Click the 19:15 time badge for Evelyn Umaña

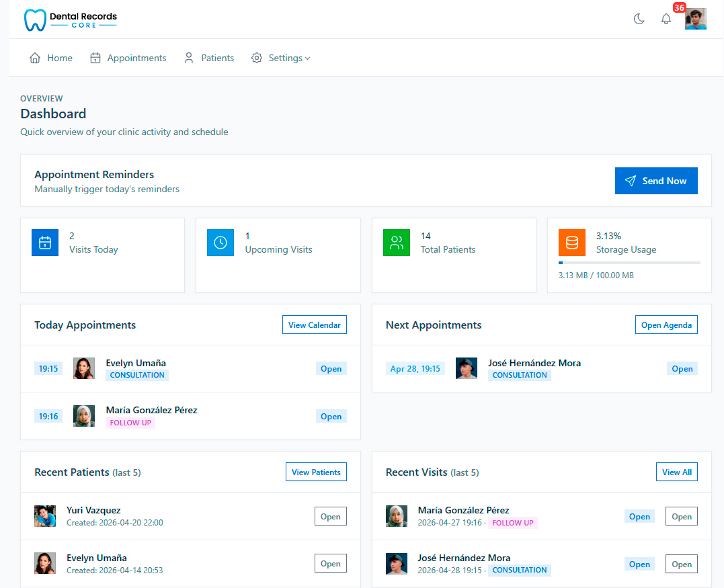pyautogui.click(x=48, y=369)
